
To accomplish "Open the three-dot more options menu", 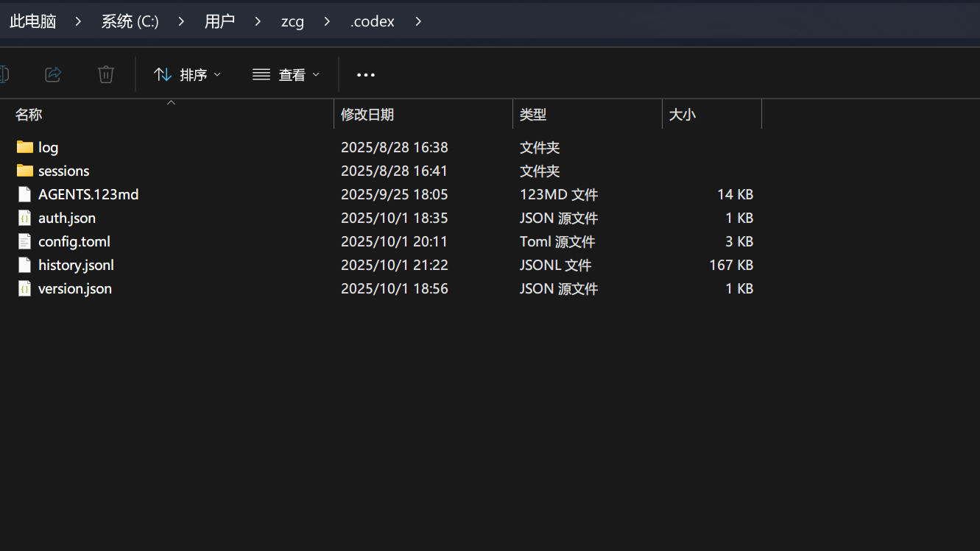I will point(366,74).
